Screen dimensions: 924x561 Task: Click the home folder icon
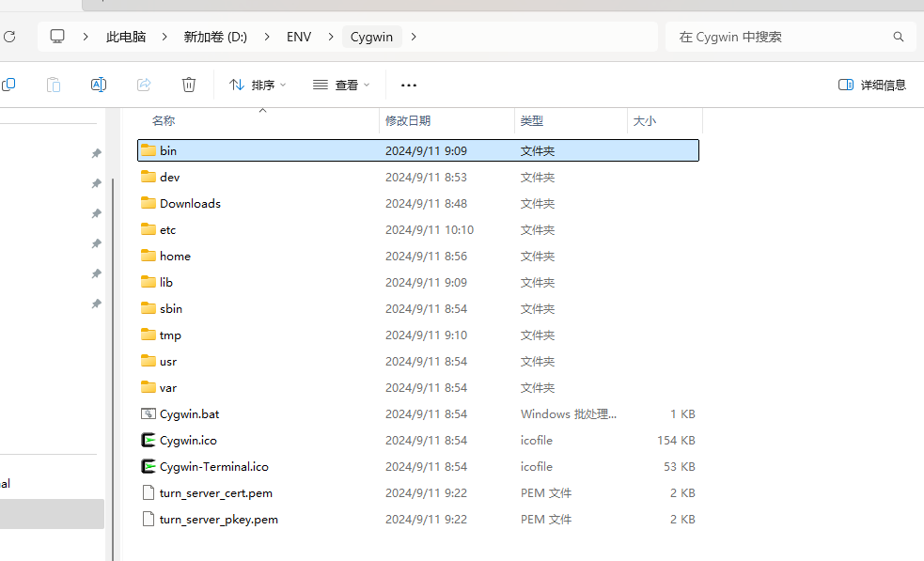click(149, 256)
